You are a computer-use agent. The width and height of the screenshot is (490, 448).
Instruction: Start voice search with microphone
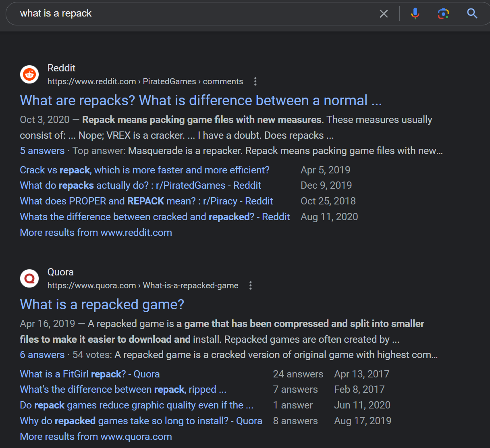pyautogui.click(x=415, y=14)
